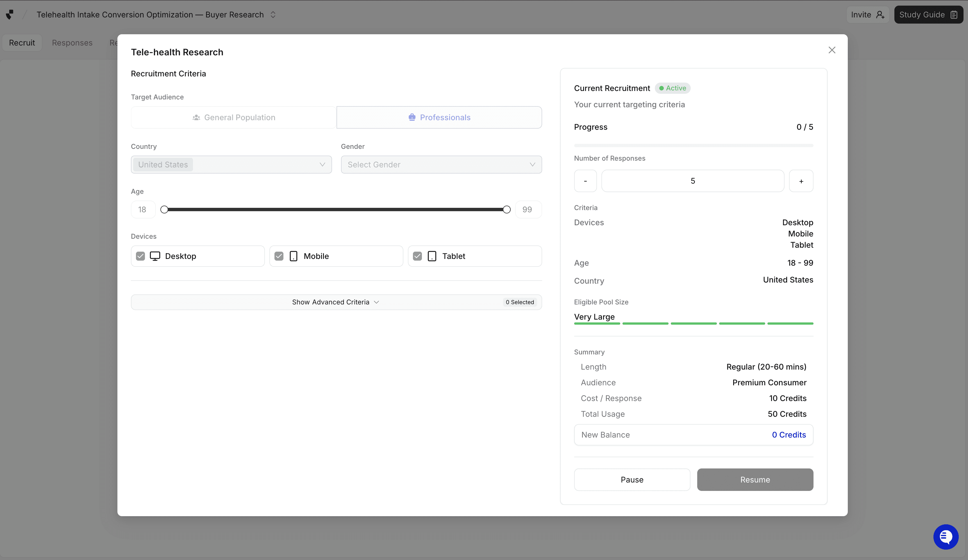Decrease number of responses with minus button
Image resolution: width=968 pixels, height=560 pixels.
(x=585, y=181)
